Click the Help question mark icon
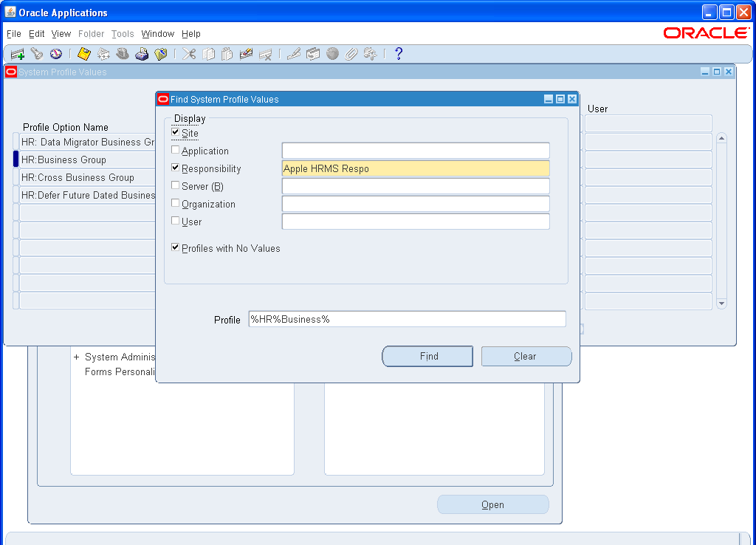 (x=398, y=53)
